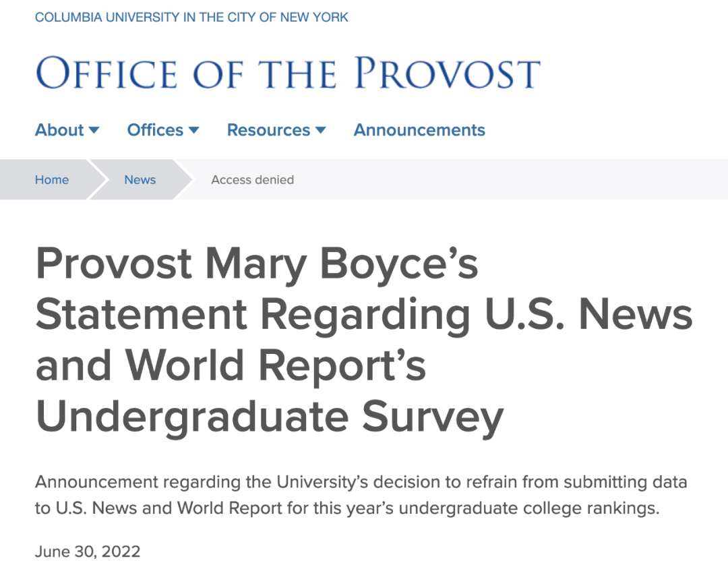Click the June 30, 2022 date
Screen dimensions: 728x569
point(88,551)
